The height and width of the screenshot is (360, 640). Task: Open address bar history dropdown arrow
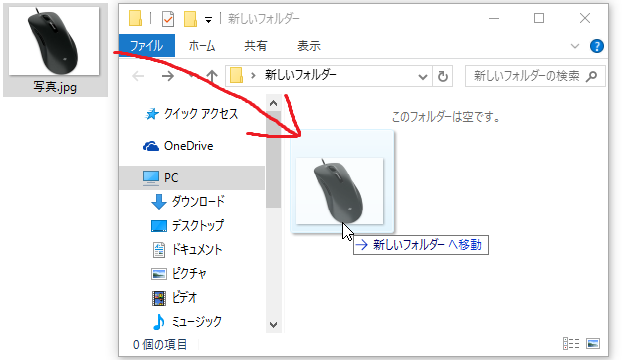423,77
